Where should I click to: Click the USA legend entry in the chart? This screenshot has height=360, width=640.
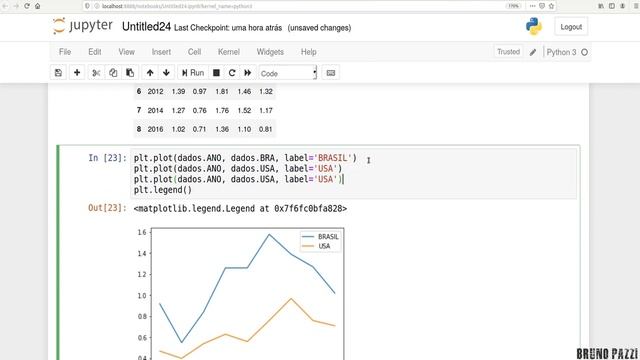point(315,246)
